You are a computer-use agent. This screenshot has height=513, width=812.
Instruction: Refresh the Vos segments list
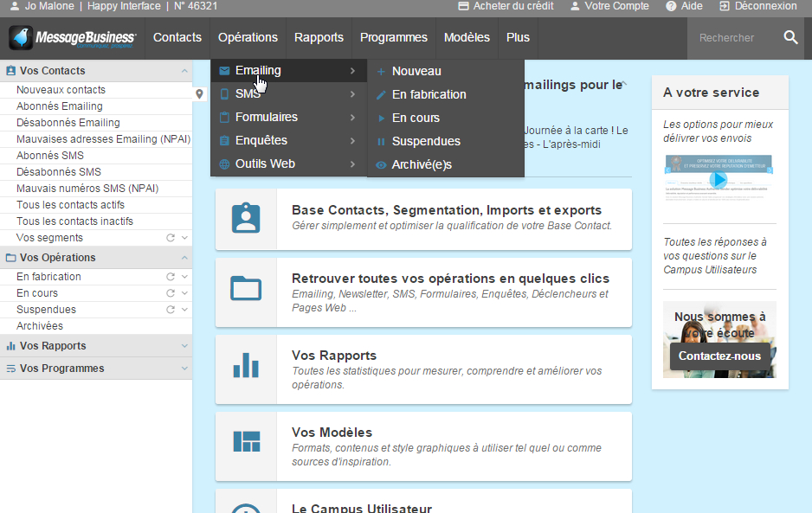(170, 238)
